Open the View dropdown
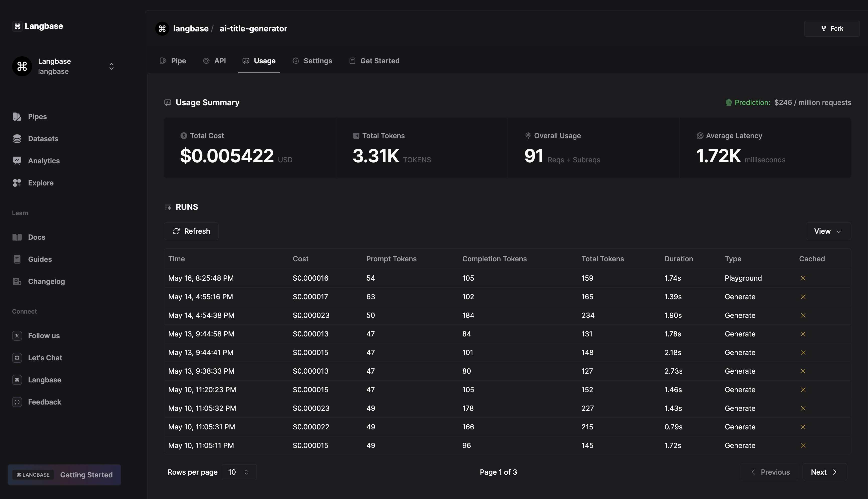This screenshot has height=499, width=868. point(828,231)
